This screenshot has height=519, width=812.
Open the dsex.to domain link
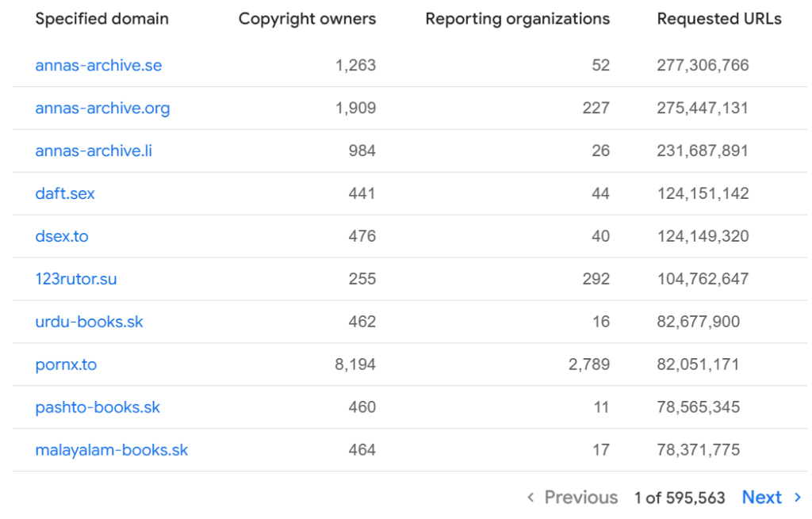61,236
